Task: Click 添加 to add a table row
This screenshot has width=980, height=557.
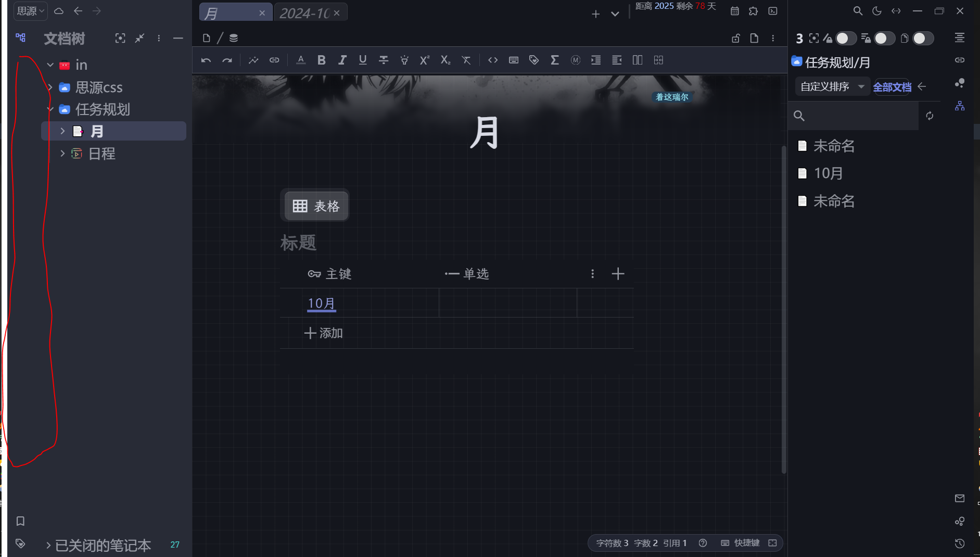Action: click(x=323, y=333)
